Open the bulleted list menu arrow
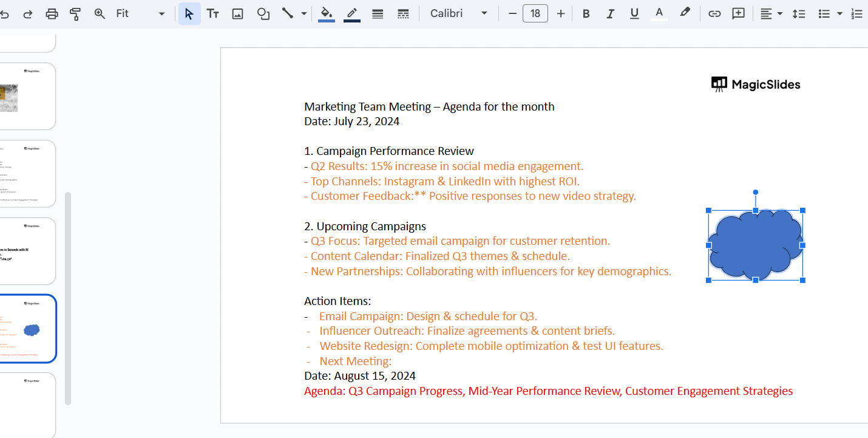Viewport: 868px width, 438px height. point(840,13)
